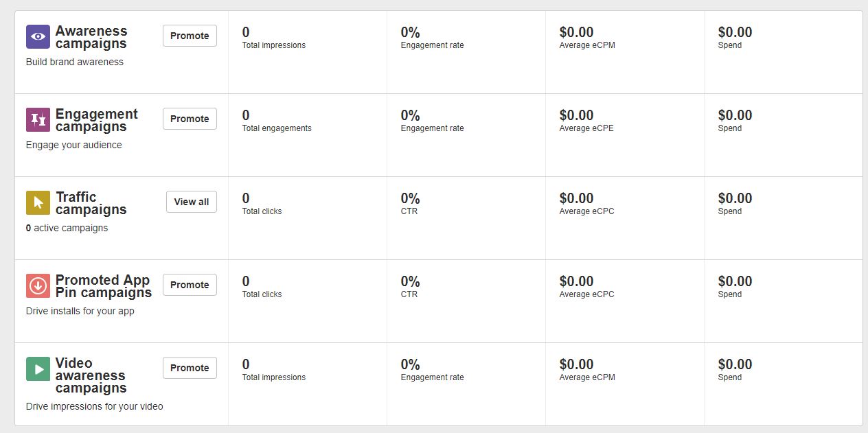Open the Awareness campaigns heading

click(x=91, y=37)
